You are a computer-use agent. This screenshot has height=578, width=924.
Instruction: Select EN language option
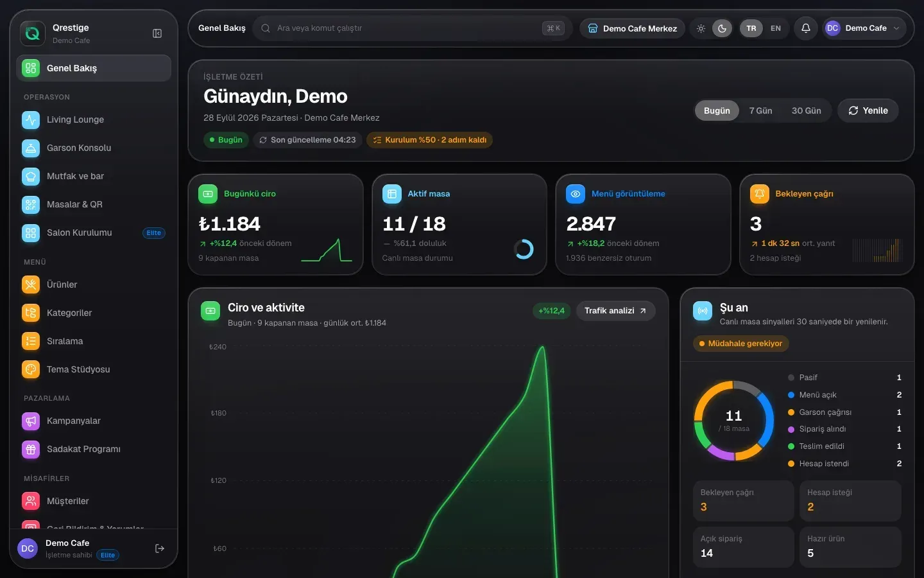(776, 28)
